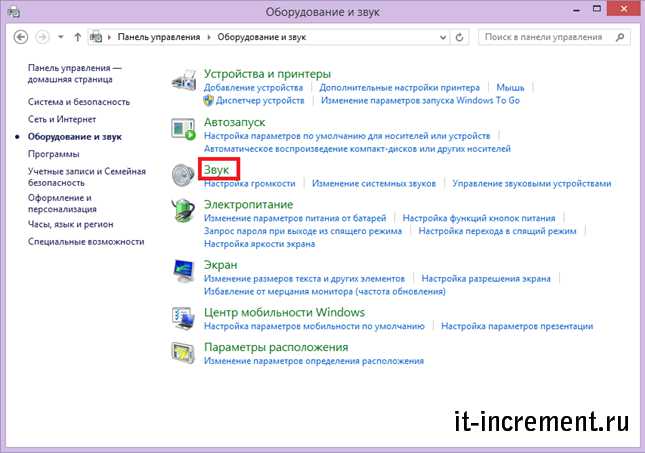The image size is (645, 453).
Task: Open Часы, язык и регион
Action: click(70, 224)
